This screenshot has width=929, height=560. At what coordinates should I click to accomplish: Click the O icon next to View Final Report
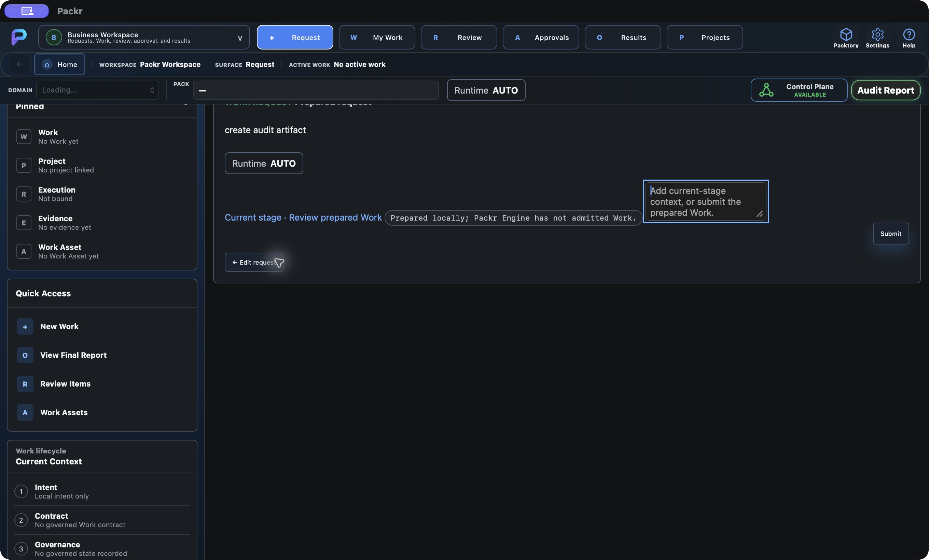tap(25, 355)
